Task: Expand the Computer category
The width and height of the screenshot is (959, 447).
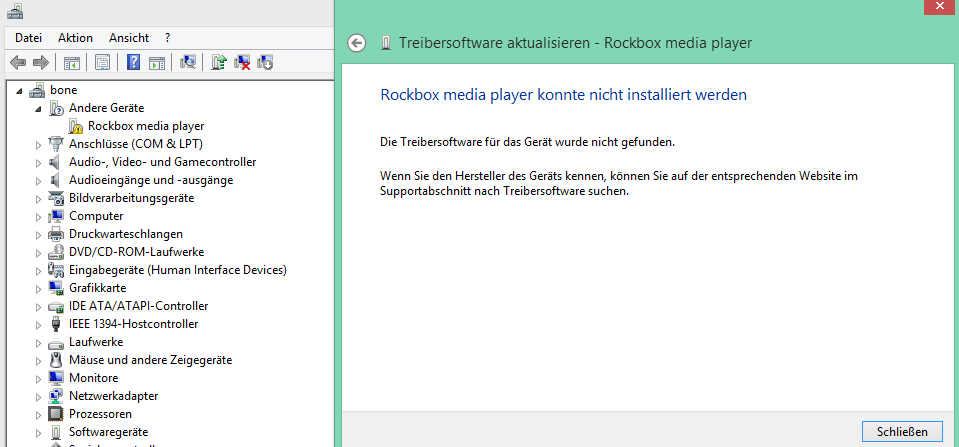Action: (38, 216)
